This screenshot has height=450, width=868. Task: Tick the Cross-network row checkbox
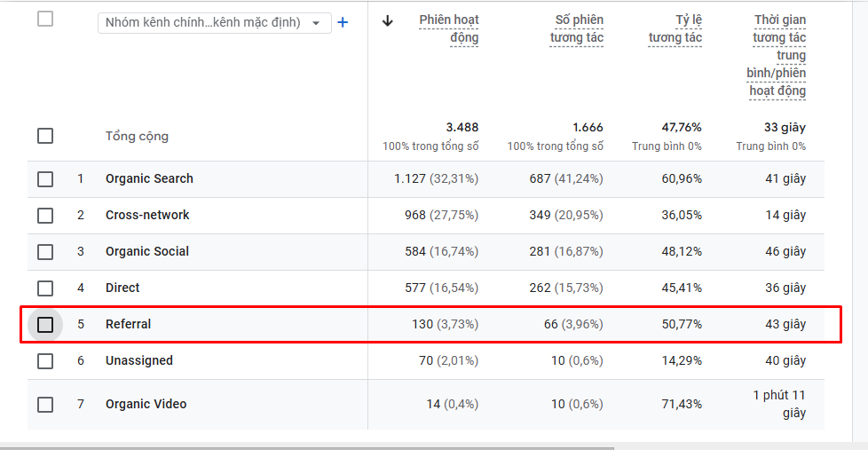click(45, 216)
